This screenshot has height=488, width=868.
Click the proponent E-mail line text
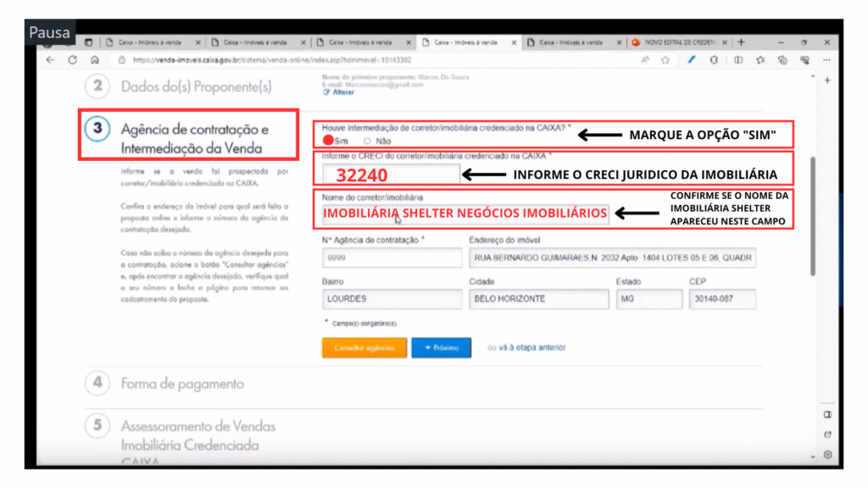pyautogui.click(x=373, y=85)
